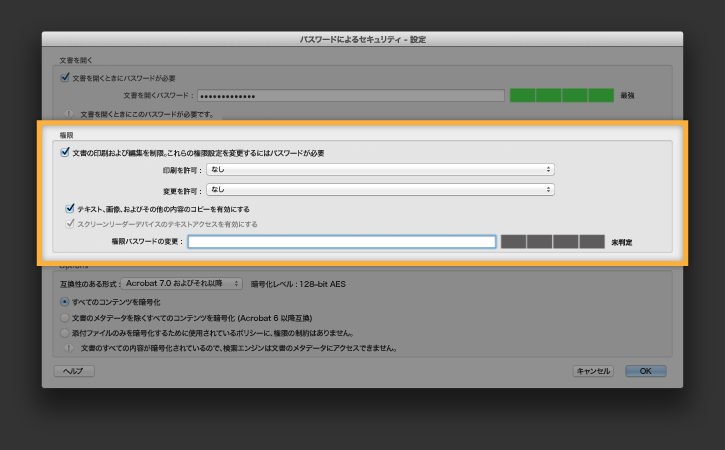Click the 最強 strength label
The width and height of the screenshot is (725, 450).
pos(627,95)
